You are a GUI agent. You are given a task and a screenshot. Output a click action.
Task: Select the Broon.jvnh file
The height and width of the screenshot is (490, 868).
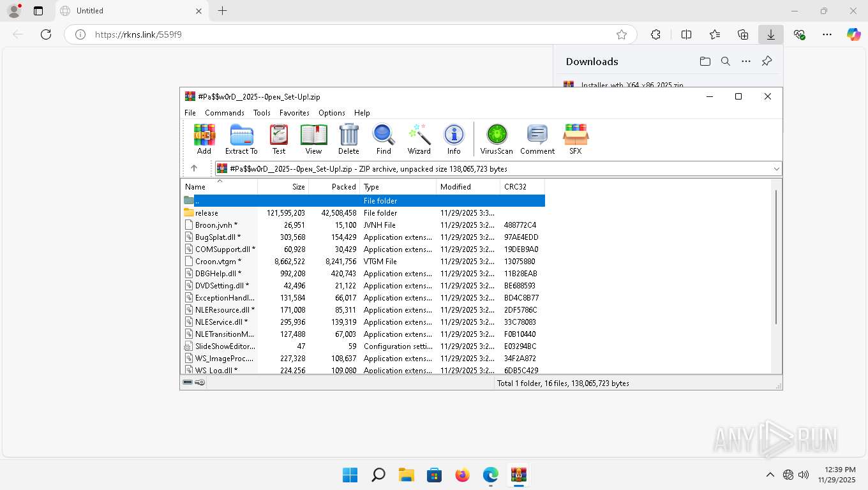pyautogui.click(x=363, y=225)
